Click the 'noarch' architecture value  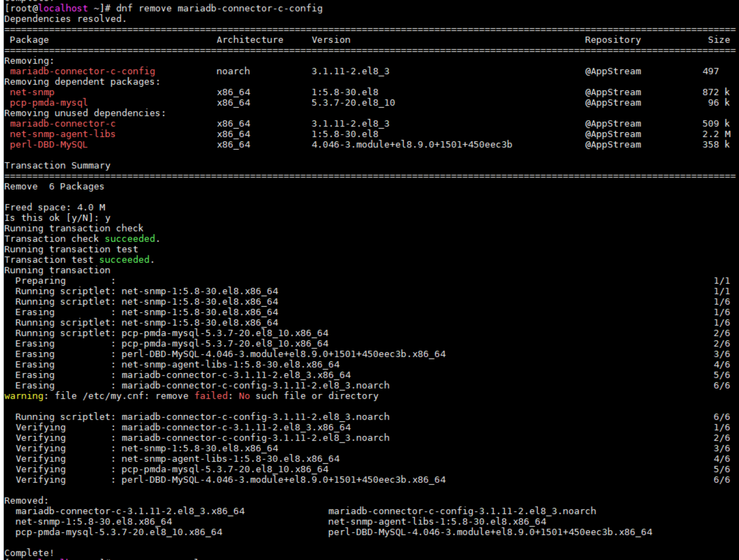click(233, 71)
